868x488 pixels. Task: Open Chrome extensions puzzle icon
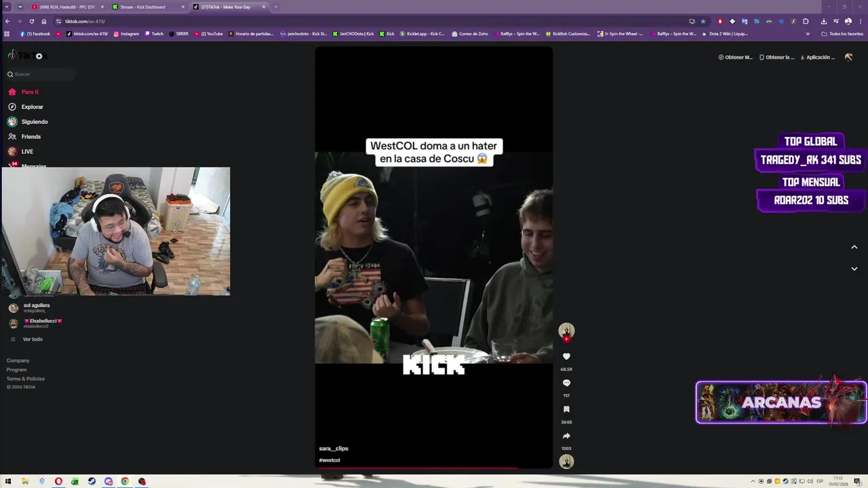806,21
